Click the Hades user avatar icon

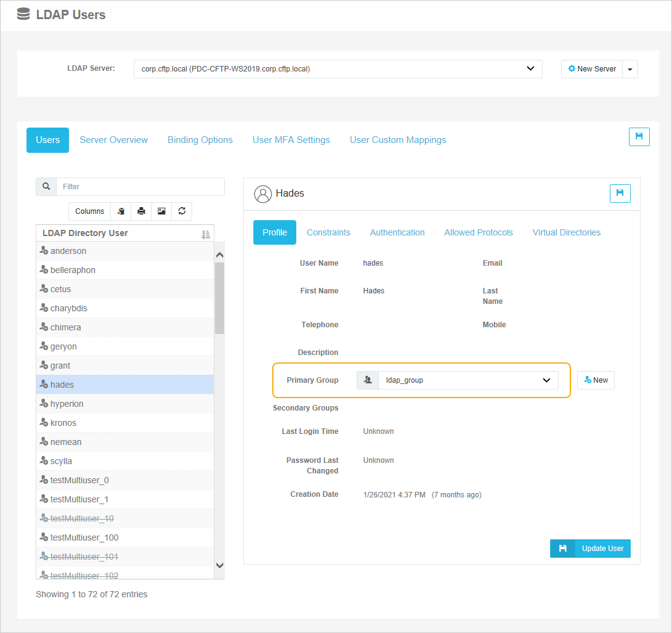[263, 193]
